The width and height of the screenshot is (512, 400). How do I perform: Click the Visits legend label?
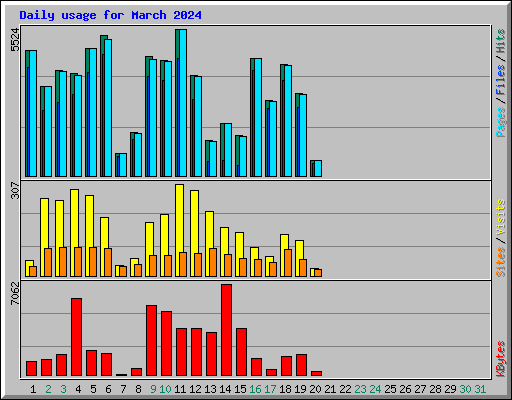click(500, 218)
